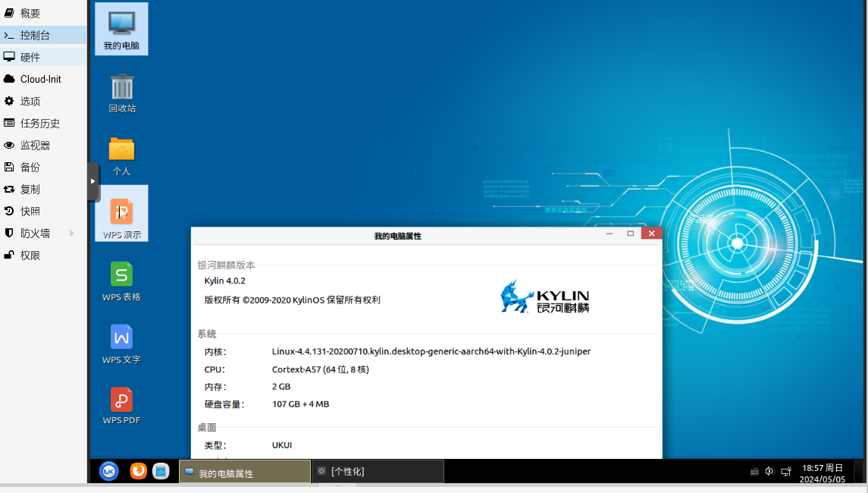Screen dimensions: 868x493
Task: Click the KYLIN logo in properties window
Action: (x=545, y=297)
